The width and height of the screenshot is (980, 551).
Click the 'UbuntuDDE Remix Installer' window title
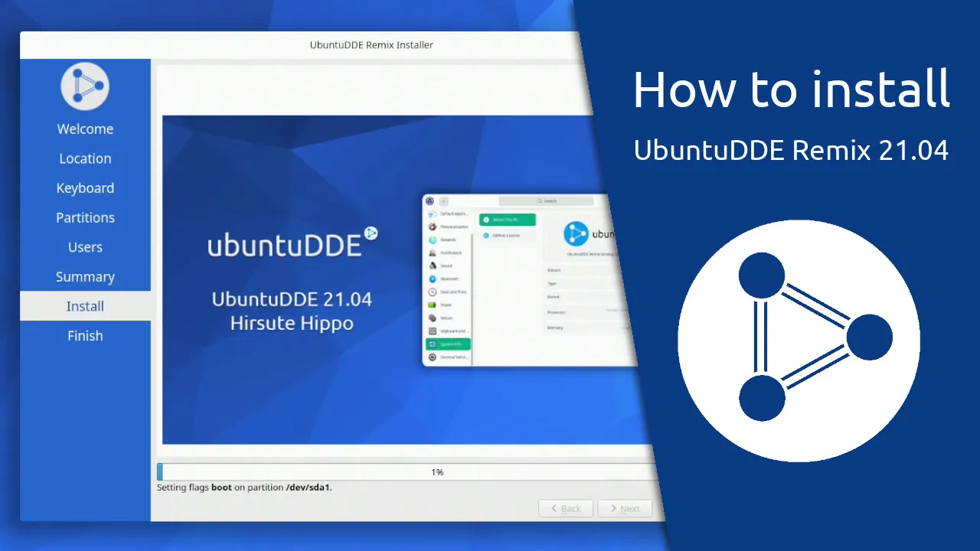click(x=371, y=45)
